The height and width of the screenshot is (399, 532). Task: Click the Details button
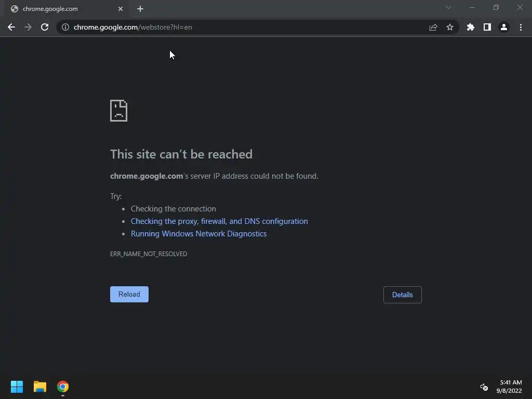403,295
